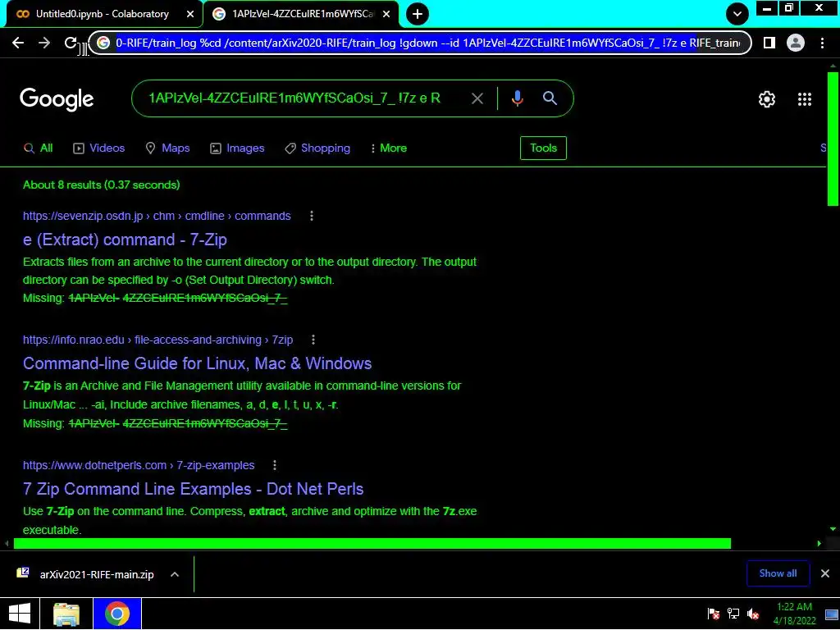Open the Chrome three-dot menu
840x630 pixels.
coord(822,43)
